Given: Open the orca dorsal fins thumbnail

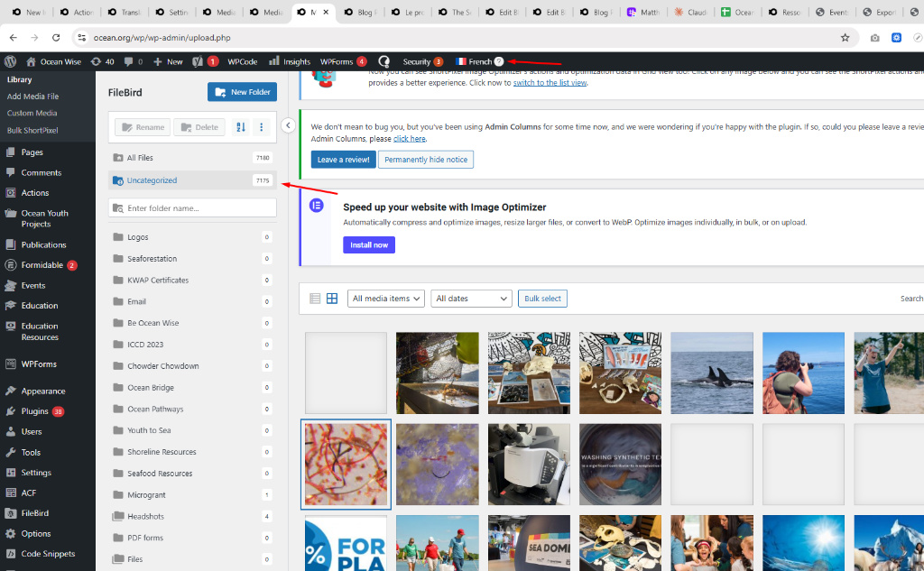Looking at the screenshot, I should tap(712, 373).
